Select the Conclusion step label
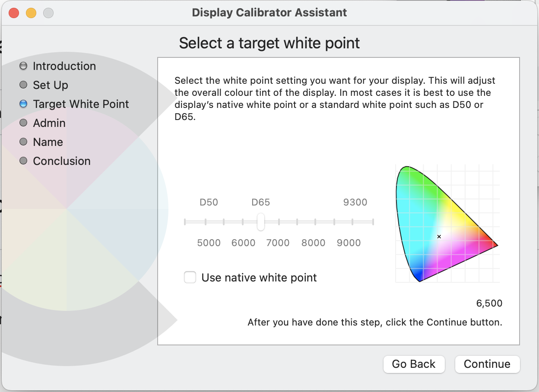 tap(62, 161)
